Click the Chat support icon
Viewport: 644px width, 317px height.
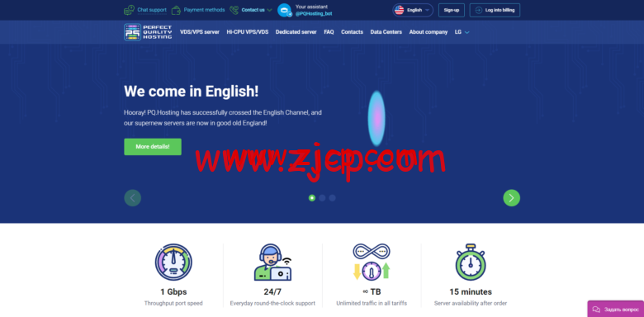point(129,10)
